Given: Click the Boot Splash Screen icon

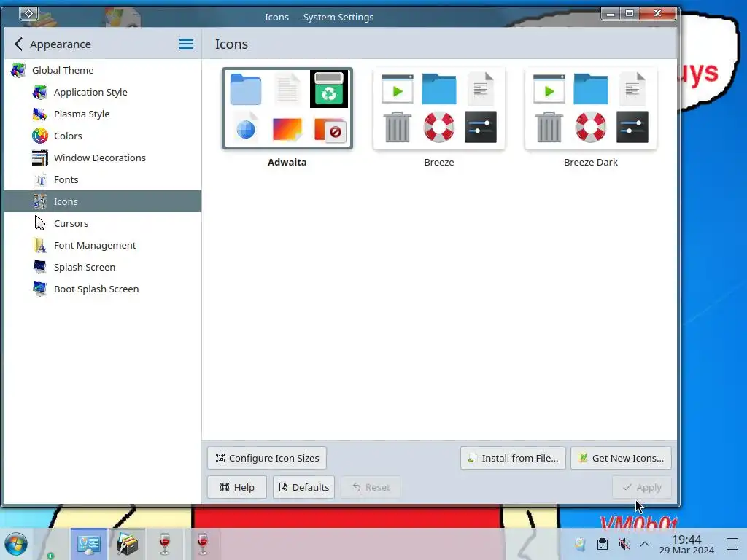Looking at the screenshot, I should pyautogui.click(x=40, y=289).
